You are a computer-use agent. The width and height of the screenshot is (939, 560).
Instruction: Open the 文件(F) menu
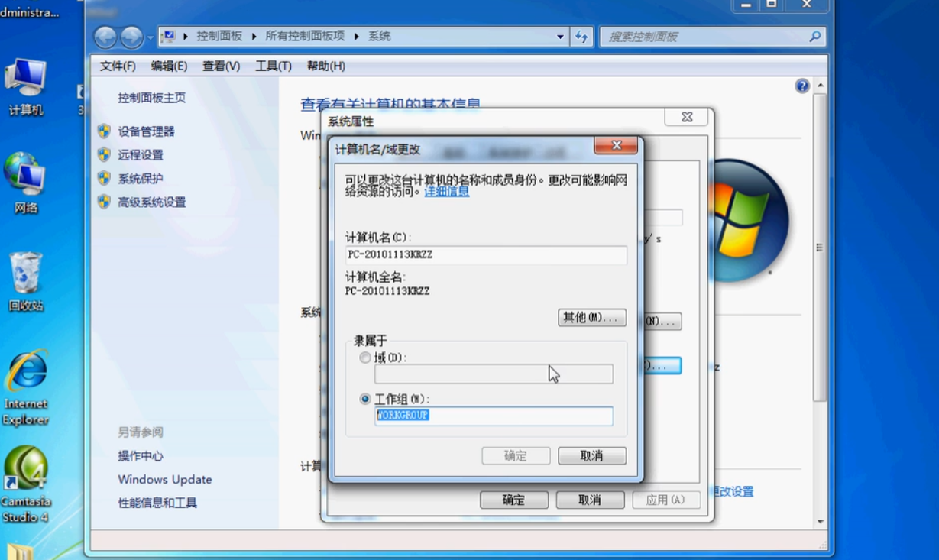coord(118,66)
